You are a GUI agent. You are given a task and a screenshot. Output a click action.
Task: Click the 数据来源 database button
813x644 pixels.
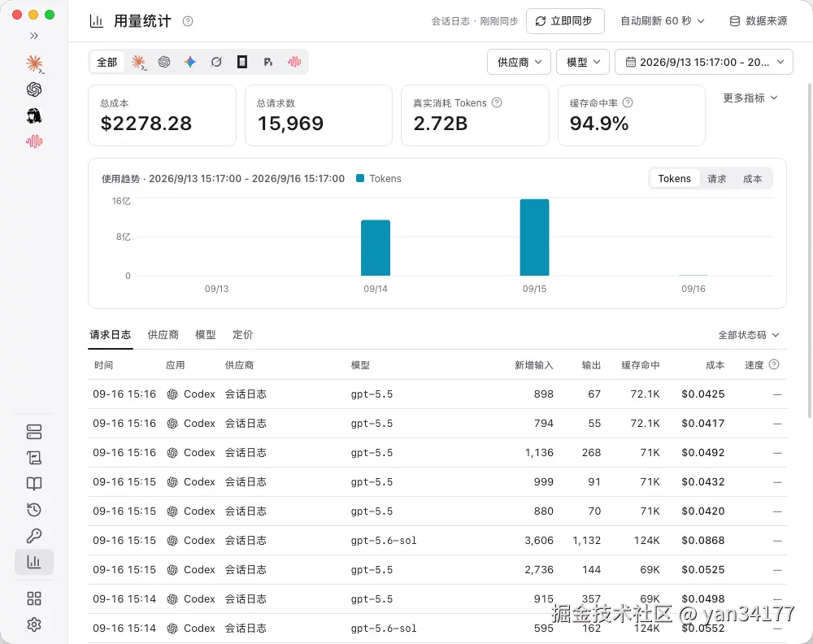759,21
